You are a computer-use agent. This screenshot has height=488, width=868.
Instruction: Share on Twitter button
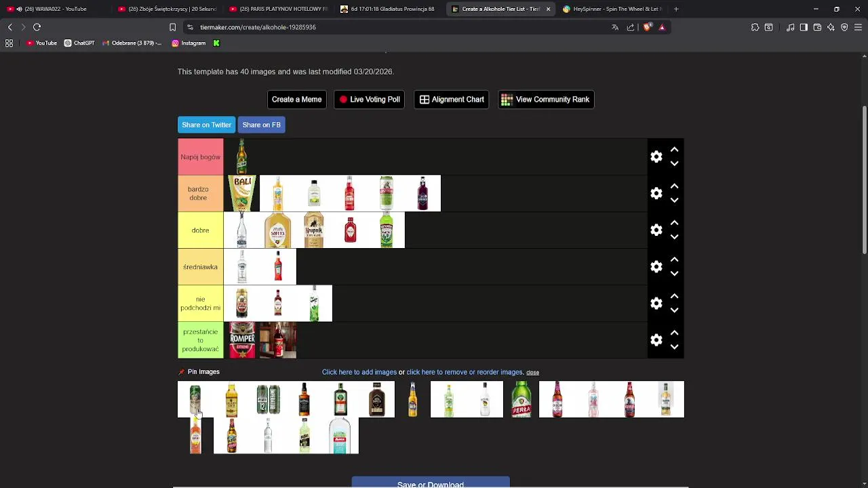pyautogui.click(x=206, y=125)
